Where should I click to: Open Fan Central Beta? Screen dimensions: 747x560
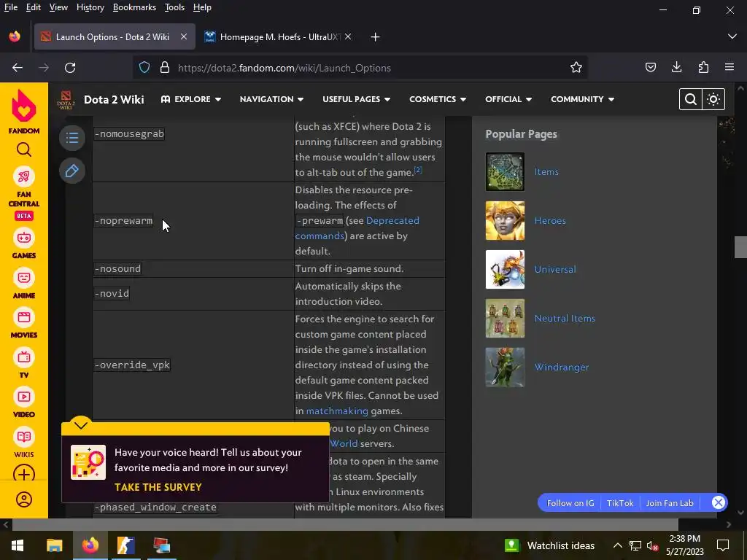(24, 193)
